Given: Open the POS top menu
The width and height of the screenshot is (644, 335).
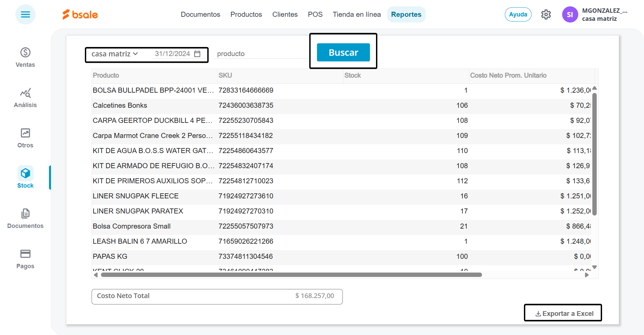Looking at the screenshot, I should tap(315, 14).
